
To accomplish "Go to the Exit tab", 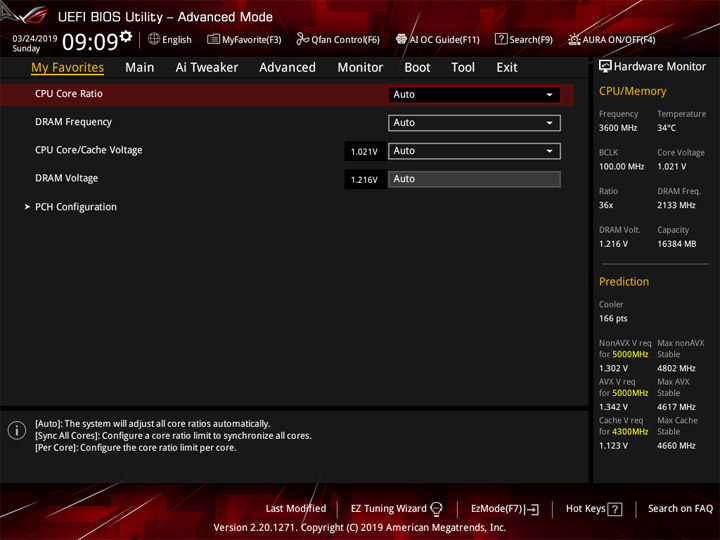I will [x=507, y=68].
